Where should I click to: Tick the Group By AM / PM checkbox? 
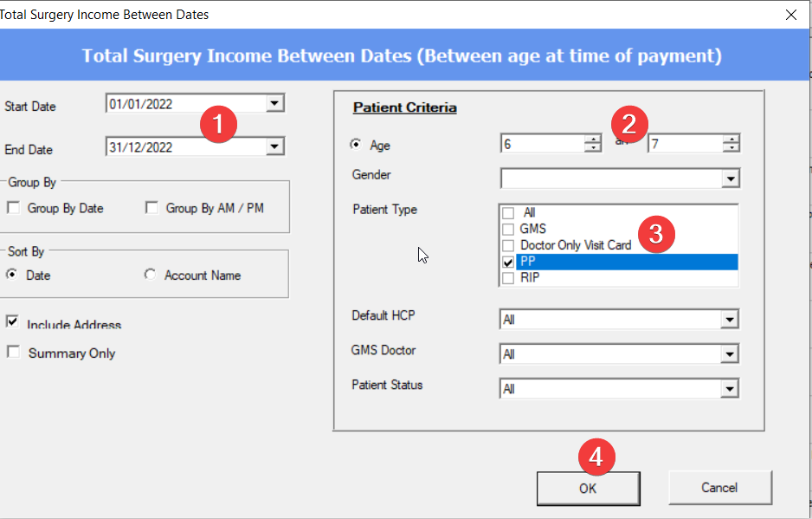[152, 208]
